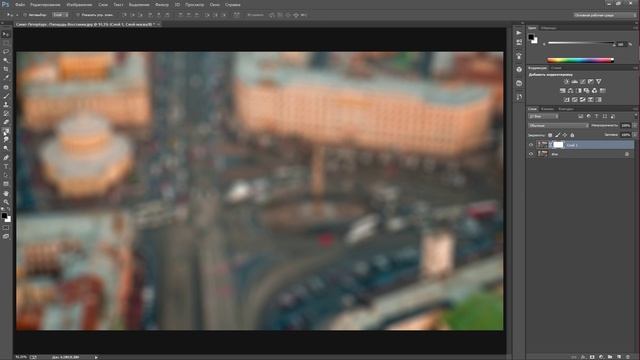Open the layer blend mode dropdown
The width and height of the screenshot is (640, 360).
pyautogui.click(x=558, y=126)
